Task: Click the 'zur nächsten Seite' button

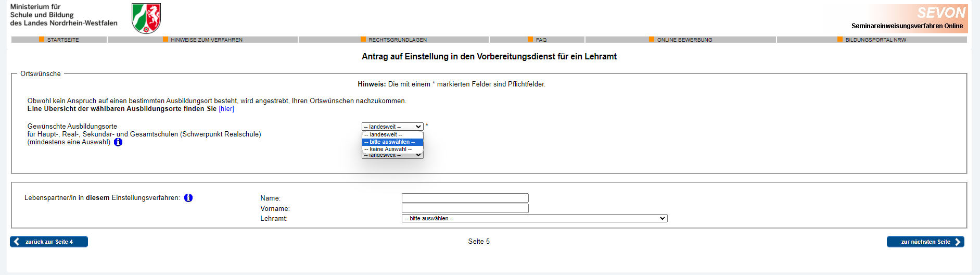Action: coord(925,242)
